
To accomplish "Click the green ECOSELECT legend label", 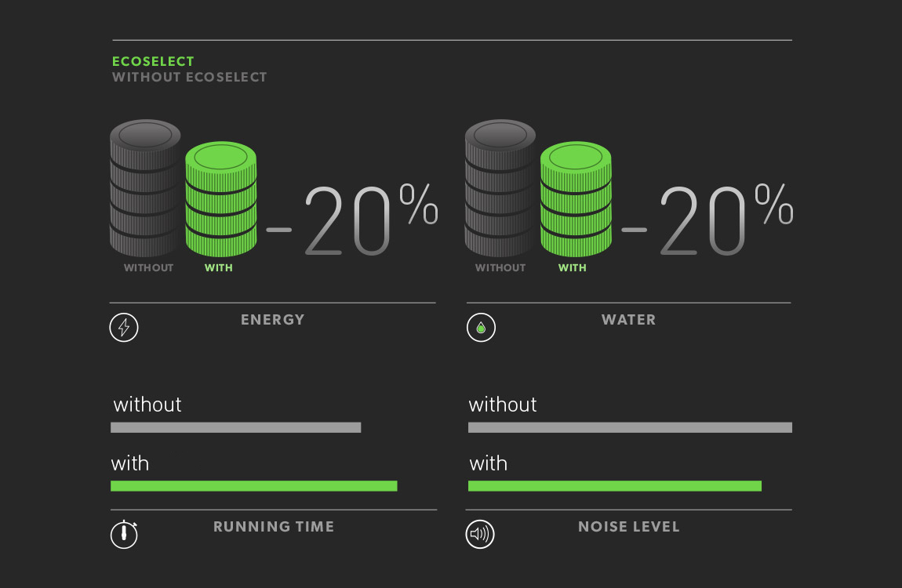I will 153,61.
